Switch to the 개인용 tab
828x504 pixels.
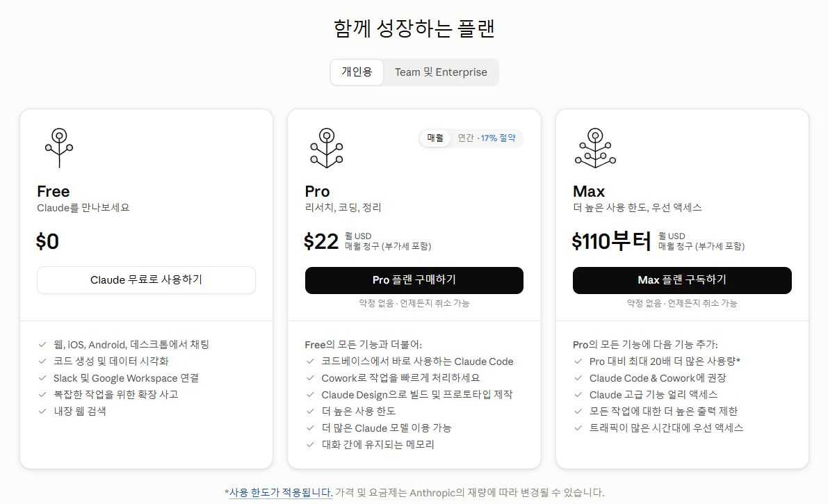point(357,72)
